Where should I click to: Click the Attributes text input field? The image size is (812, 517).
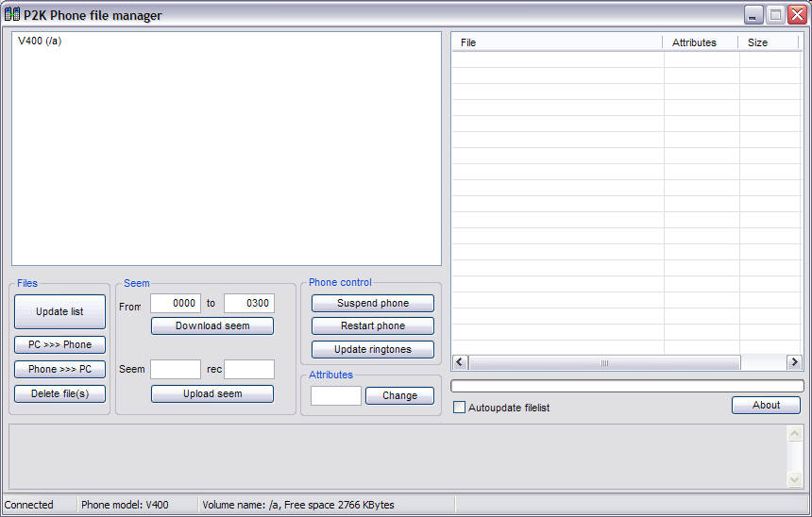point(336,395)
